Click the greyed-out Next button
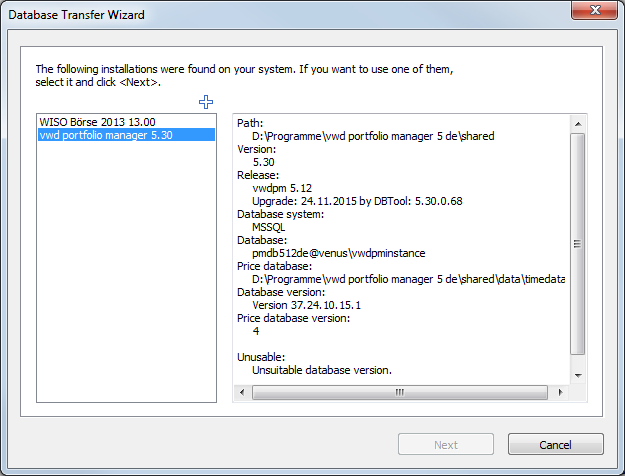This screenshot has width=625, height=476. [446, 445]
